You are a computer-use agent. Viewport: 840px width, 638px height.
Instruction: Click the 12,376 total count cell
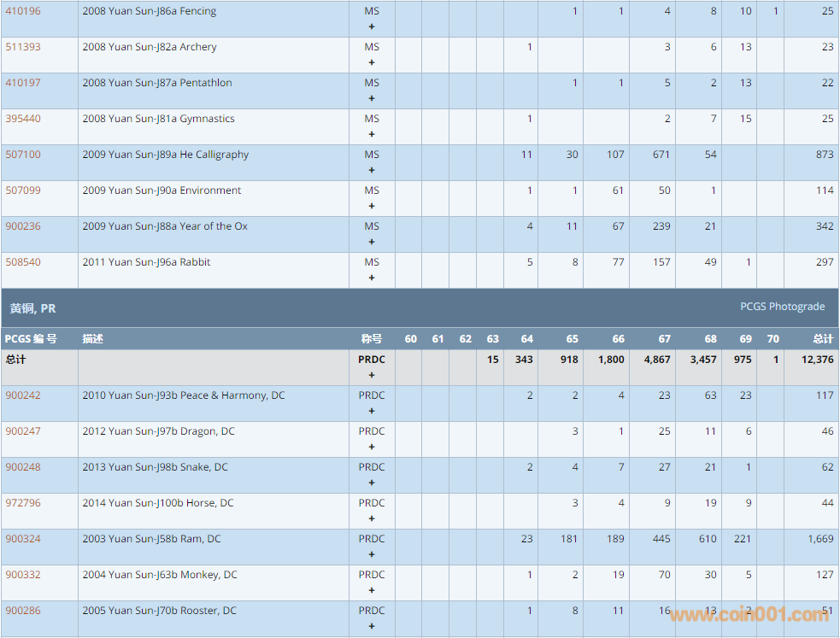coord(818,360)
